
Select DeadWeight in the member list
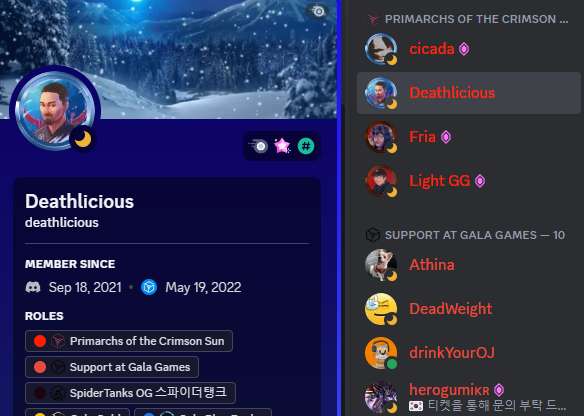(x=469, y=309)
